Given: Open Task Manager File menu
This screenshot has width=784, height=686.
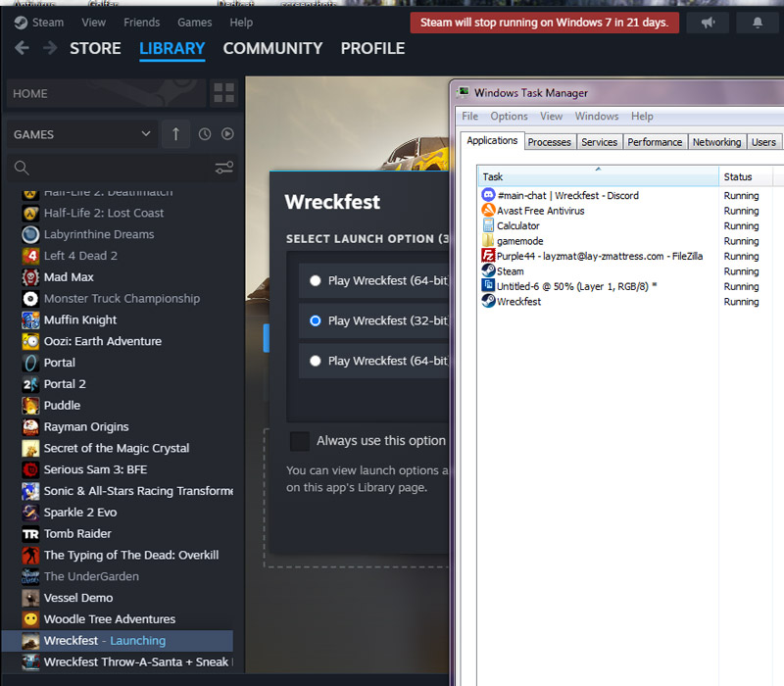Looking at the screenshot, I should tap(469, 116).
